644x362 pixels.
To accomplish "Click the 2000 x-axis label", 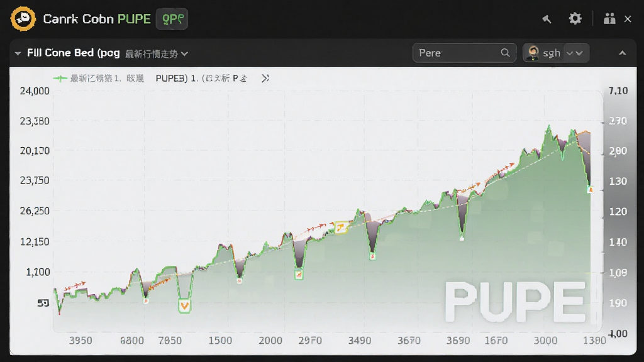I will point(270,340).
